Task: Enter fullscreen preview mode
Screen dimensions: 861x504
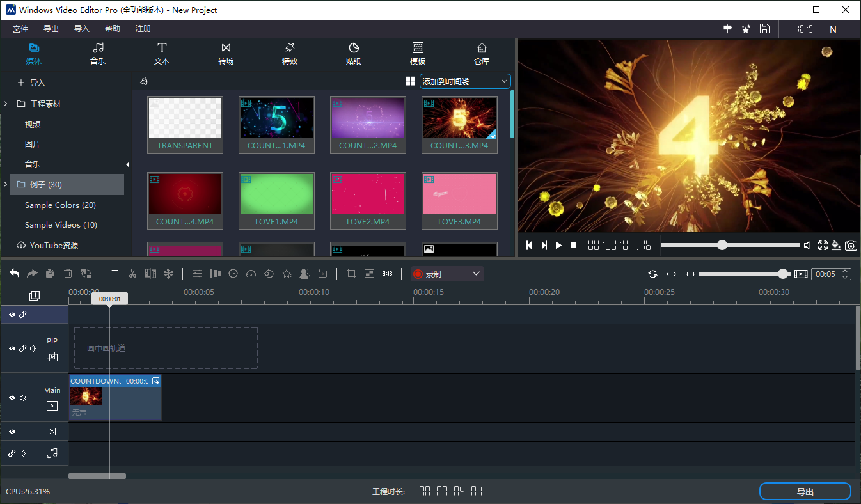Action: (823, 246)
